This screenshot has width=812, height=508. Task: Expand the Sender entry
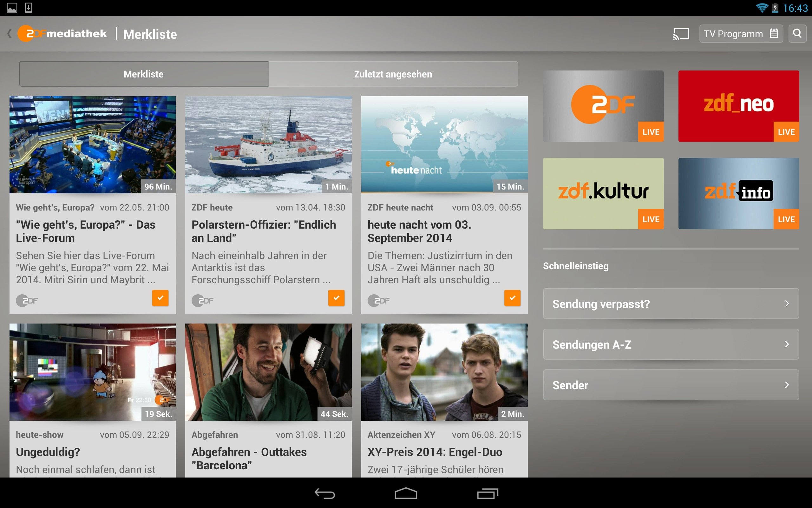pos(671,385)
